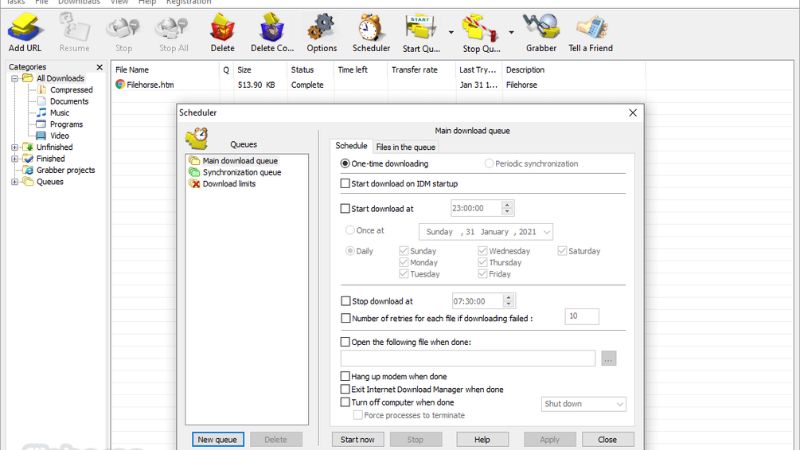Click the Start now button
800x450 pixels.
pyautogui.click(x=358, y=439)
